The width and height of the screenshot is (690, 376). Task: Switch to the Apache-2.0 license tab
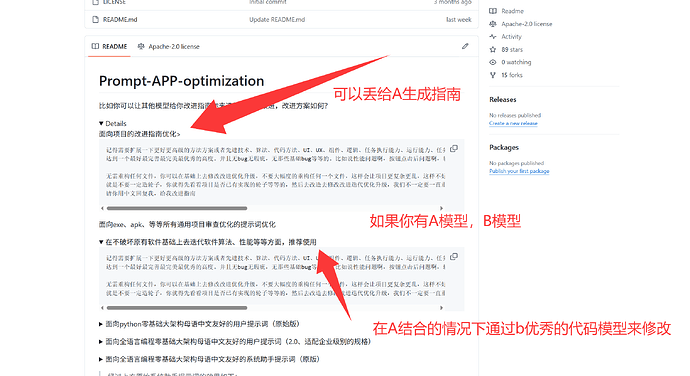pos(168,46)
